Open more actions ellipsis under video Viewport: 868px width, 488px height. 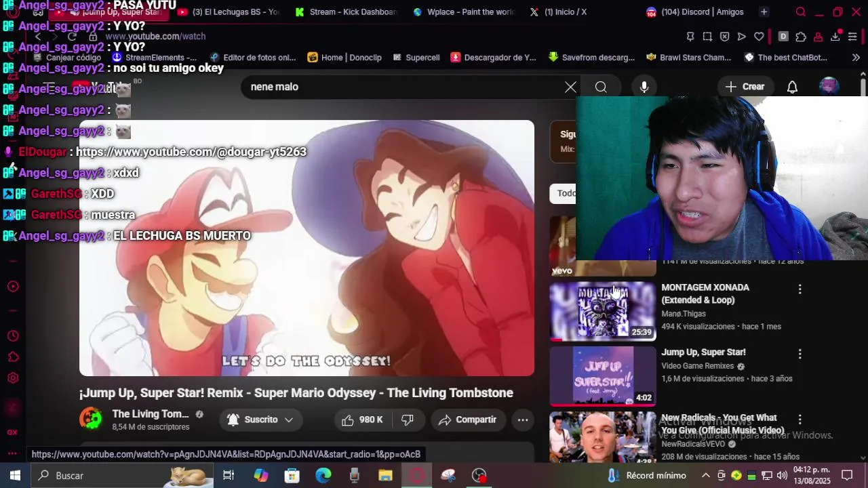523,420
